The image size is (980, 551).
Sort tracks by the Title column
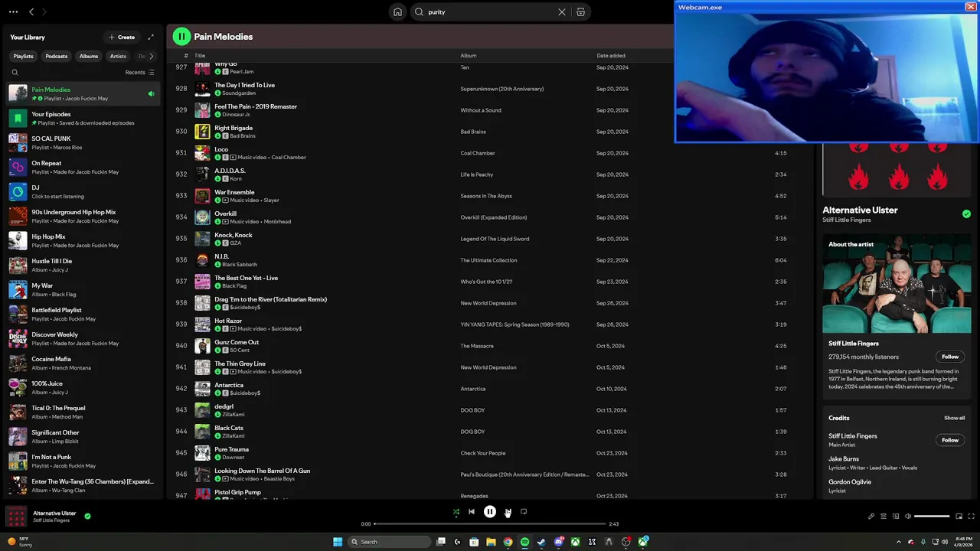click(200, 56)
